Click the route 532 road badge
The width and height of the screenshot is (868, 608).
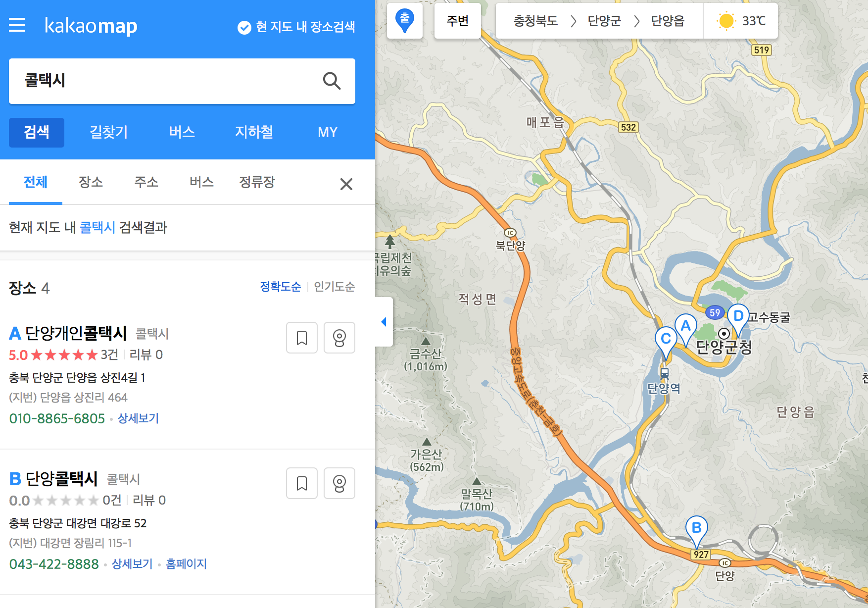(x=628, y=127)
